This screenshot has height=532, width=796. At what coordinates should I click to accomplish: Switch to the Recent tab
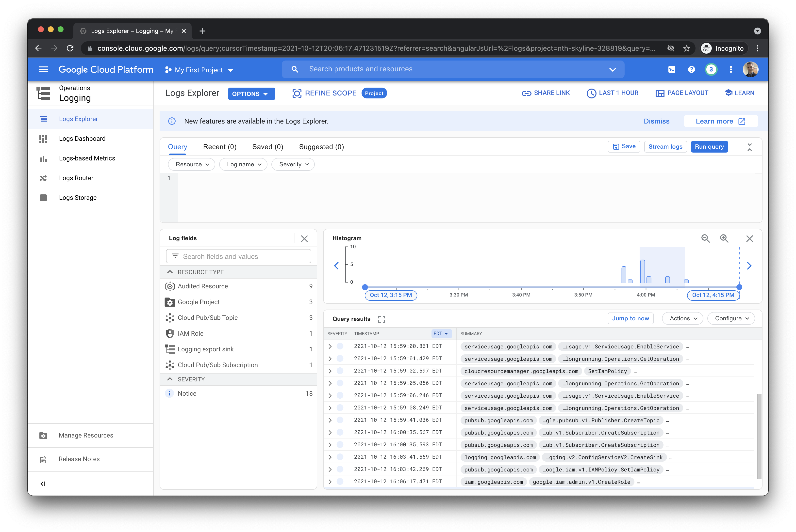pyautogui.click(x=220, y=147)
